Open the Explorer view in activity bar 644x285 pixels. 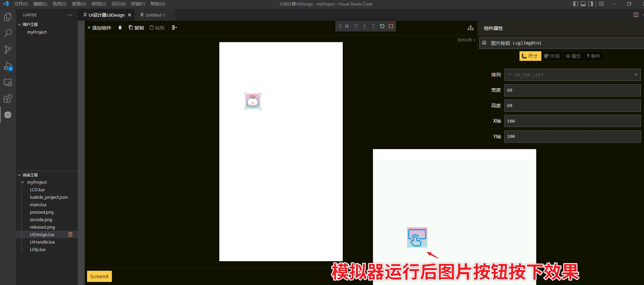point(8,17)
